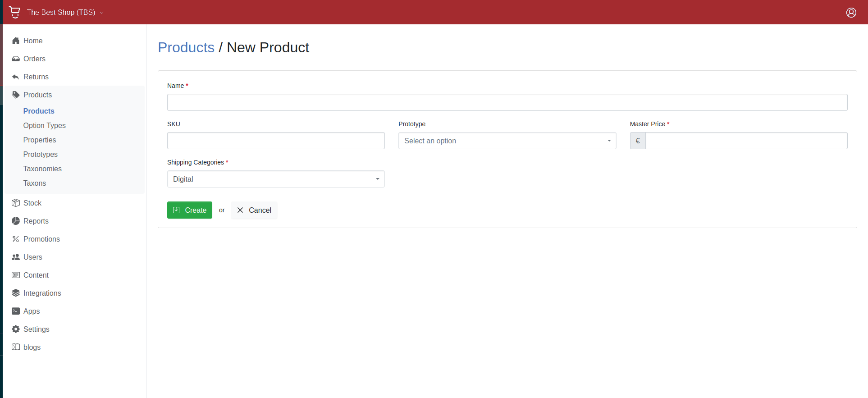Click the Promotions percent icon
Viewport: 868px width, 398px height.
coord(16,239)
